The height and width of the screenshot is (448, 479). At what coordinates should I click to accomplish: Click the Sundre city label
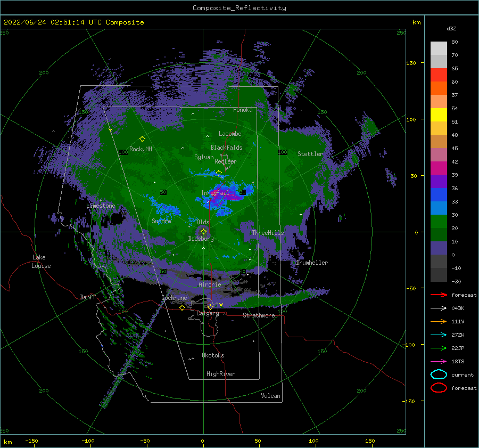[x=161, y=221]
